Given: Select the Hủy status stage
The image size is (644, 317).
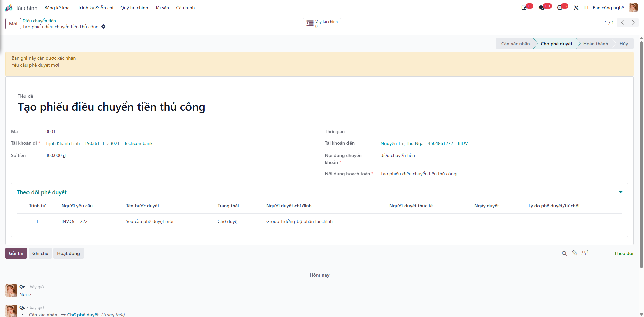Looking at the screenshot, I should point(624,44).
